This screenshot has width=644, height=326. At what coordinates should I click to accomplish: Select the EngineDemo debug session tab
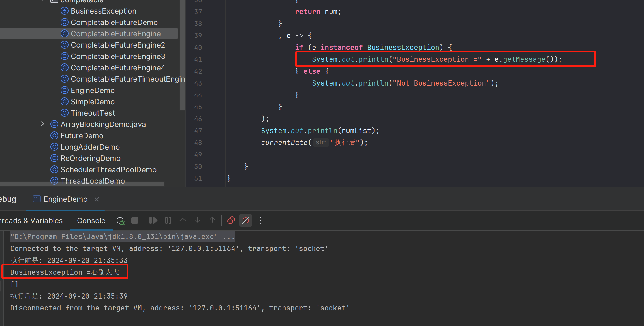65,199
